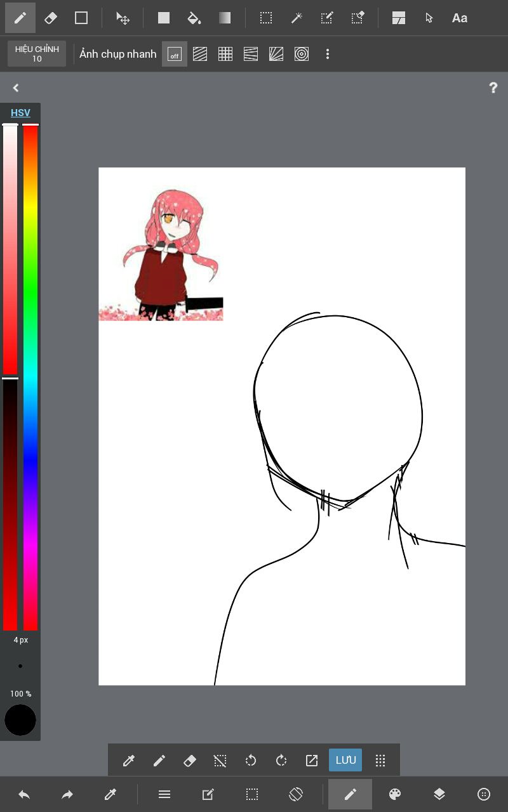Select the eyedropper in shortcut bar
This screenshot has height=812, width=508.
(129, 760)
